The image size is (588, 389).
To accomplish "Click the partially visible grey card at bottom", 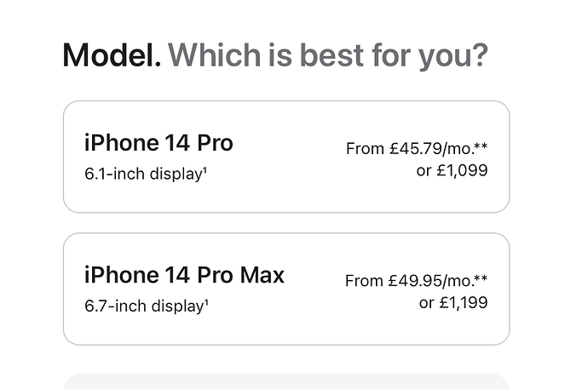I will coord(285,381).
